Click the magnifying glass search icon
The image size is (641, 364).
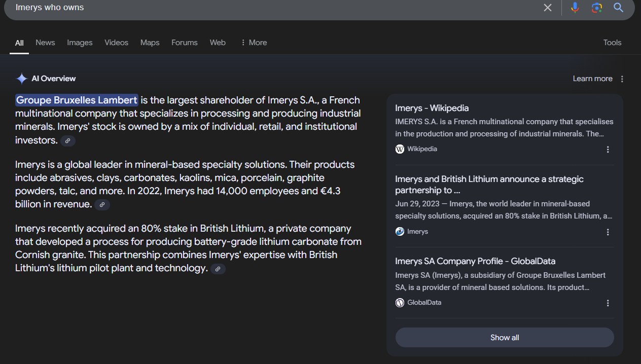tap(618, 8)
